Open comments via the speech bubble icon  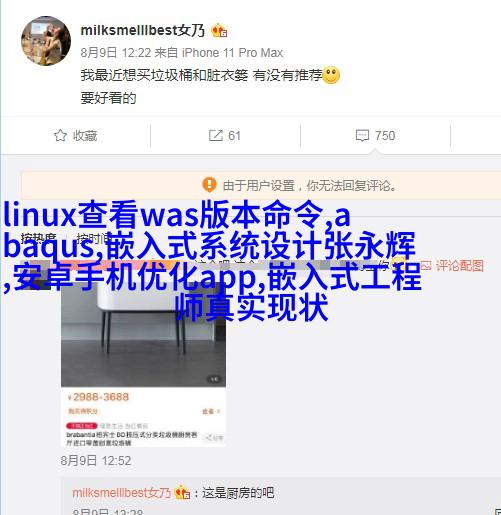point(362,136)
